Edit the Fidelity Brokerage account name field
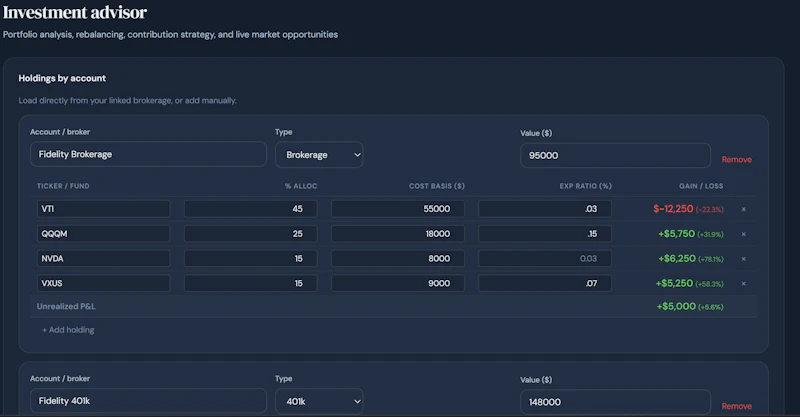 148,154
